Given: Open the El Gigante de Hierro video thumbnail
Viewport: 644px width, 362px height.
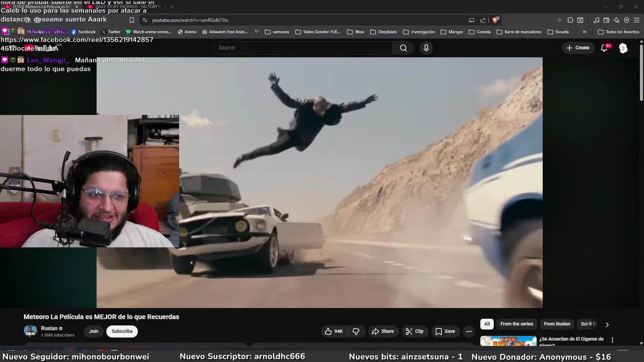Looking at the screenshot, I should tap(508, 341).
